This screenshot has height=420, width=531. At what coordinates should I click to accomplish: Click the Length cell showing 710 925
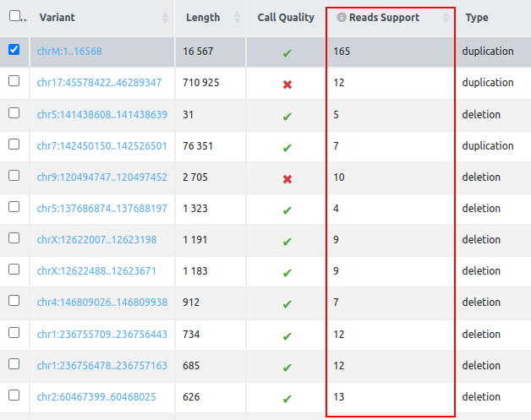pos(201,83)
